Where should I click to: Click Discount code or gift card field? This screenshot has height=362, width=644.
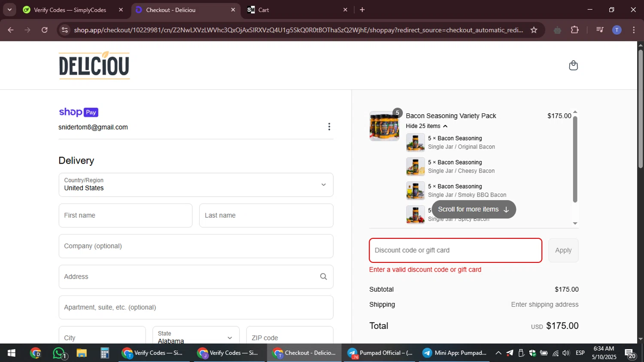[x=456, y=250]
